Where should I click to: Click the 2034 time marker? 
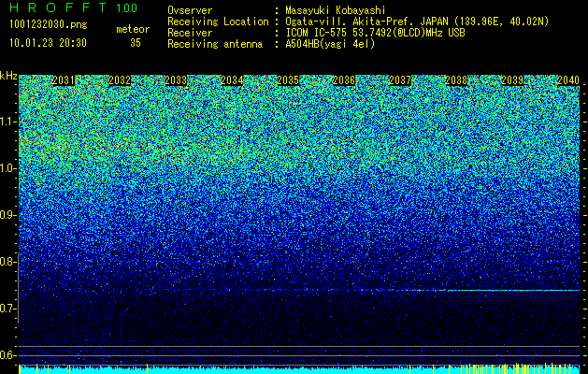232,80
